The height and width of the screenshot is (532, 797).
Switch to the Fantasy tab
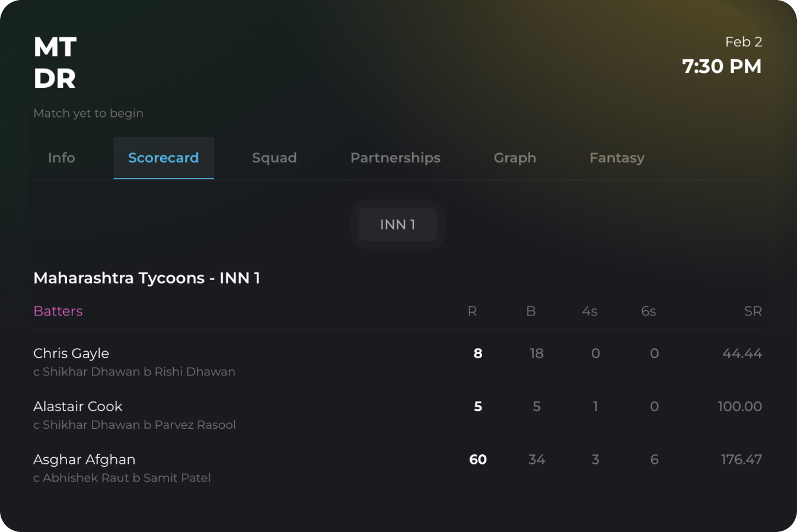[x=617, y=158]
